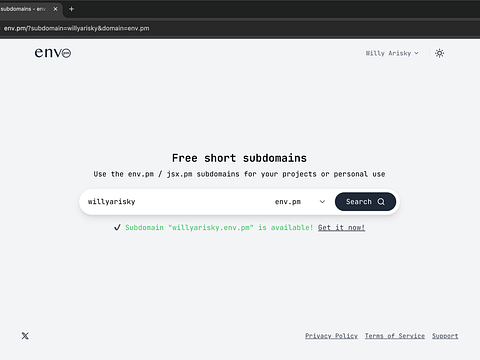The width and height of the screenshot is (480, 360).
Task: Click the Search button
Action: pos(365,202)
